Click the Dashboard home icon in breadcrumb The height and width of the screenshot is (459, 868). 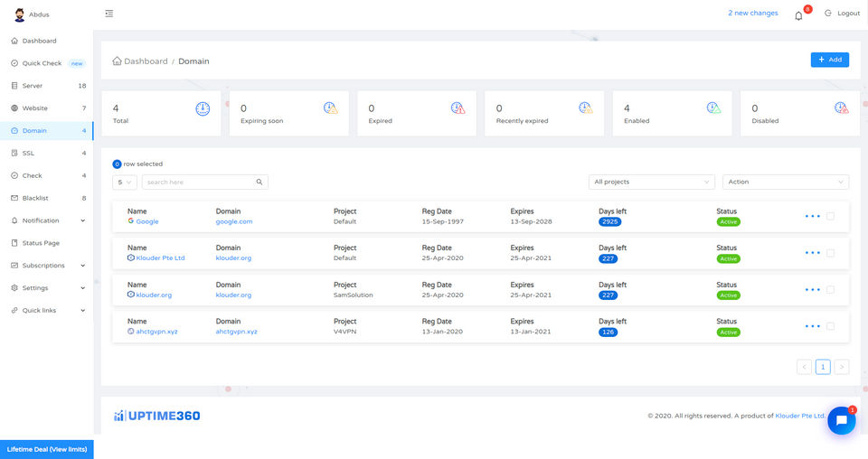click(x=117, y=61)
